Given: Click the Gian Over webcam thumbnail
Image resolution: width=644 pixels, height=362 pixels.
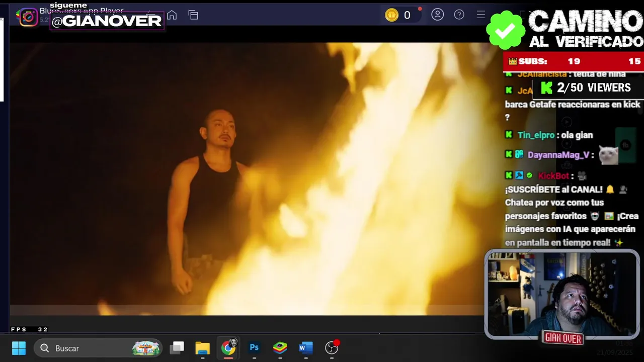Looking at the screenshot, I should [x=562, y=295].
